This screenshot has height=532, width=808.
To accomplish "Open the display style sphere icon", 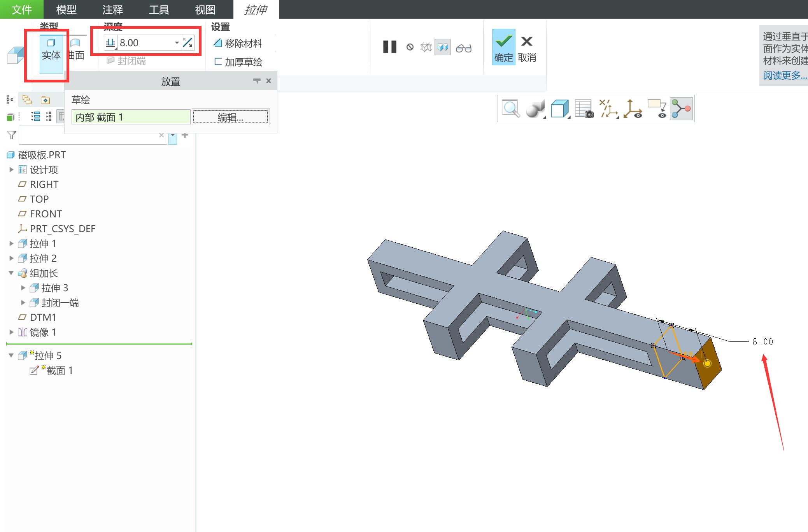I will point(535,108).
